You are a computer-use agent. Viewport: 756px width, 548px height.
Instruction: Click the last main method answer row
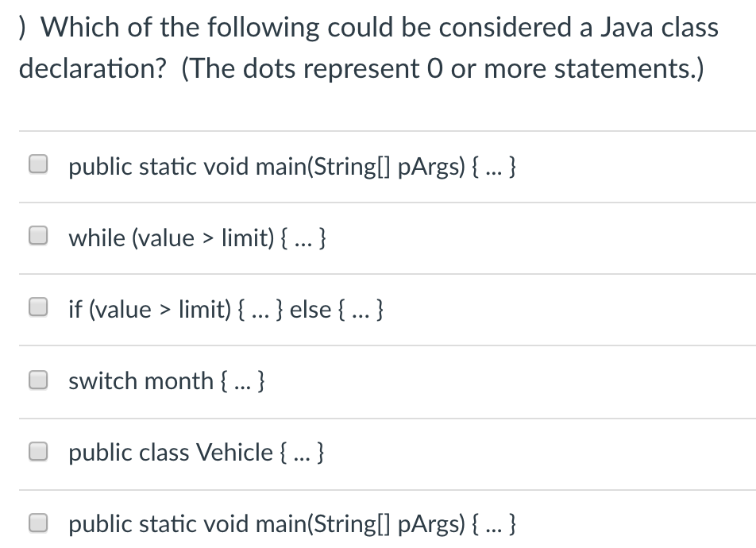292,522
